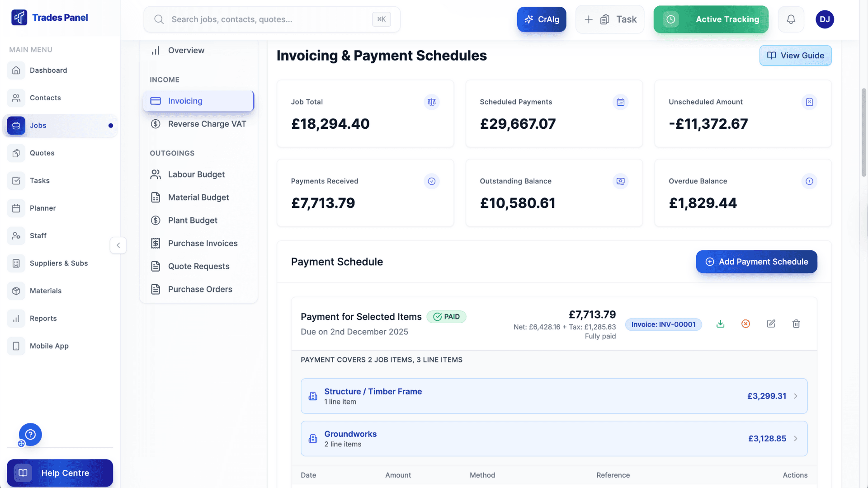The width and height of the screenshot is (868, 488).
Task: Open notifications via bell icon
Action: click(x=791, y=19)
